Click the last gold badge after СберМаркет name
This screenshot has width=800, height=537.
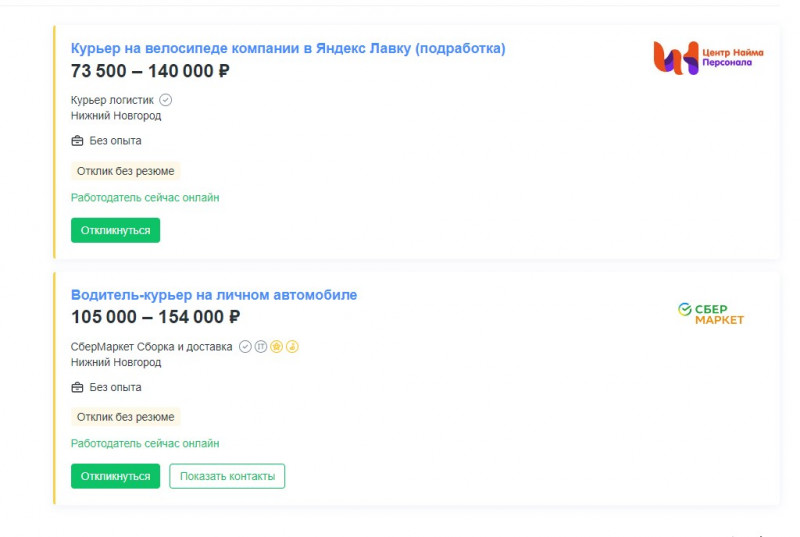tap(292, 347)
